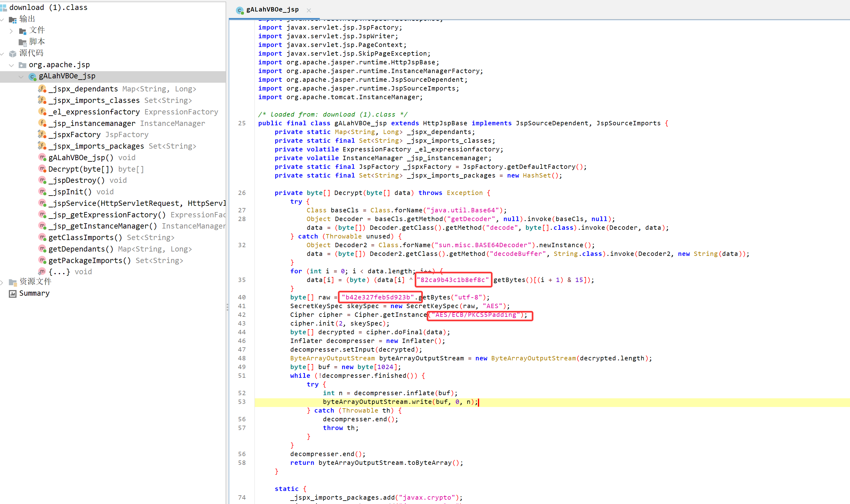This screenshot has height=504, width=850.
Task: Expand the 文件 folder node
Action: pyautogui.click(x=11, y=31)
